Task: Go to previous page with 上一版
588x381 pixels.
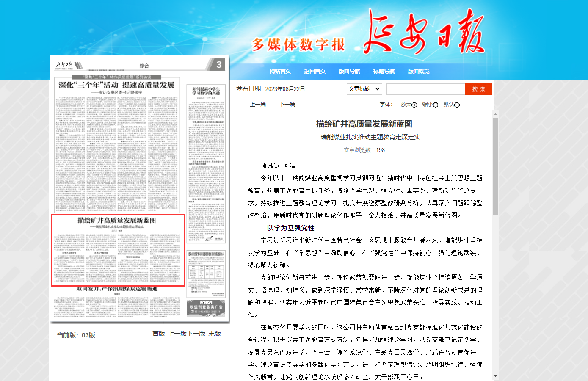Action: tap(177, 334)
